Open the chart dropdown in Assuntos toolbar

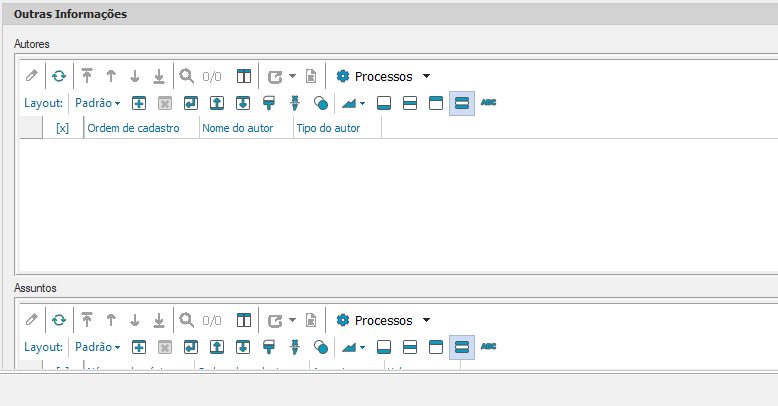pyautogui.click(x=353, y=347)
